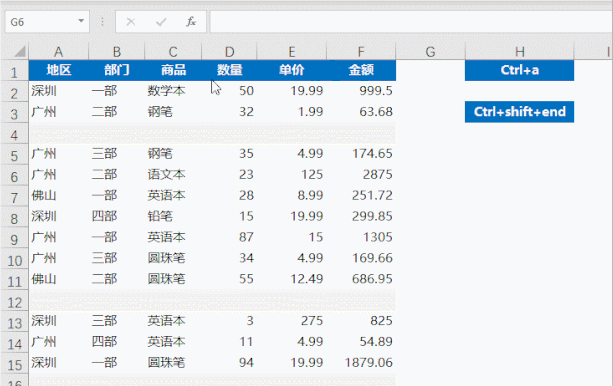The height and width of the screenshot is (386, 613).
Task: Click the Select All corner triangle
Action: 20,51
